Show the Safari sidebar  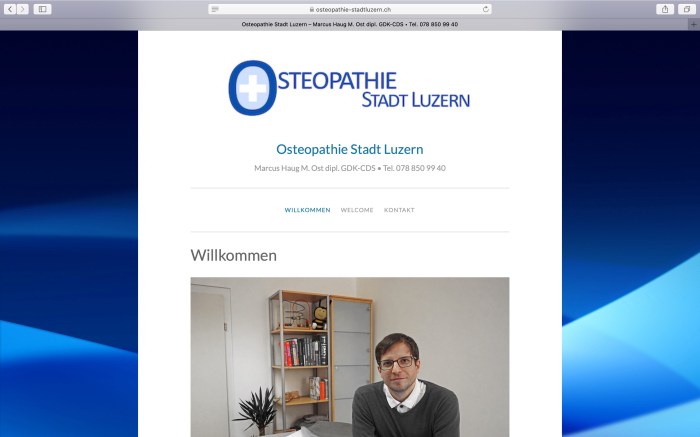coord(42,9)
